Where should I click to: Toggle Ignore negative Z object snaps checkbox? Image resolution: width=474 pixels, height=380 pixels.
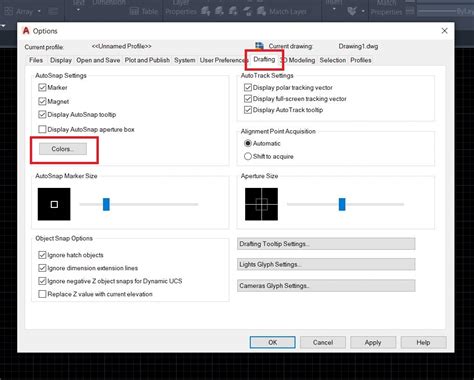tap(42, 281)
